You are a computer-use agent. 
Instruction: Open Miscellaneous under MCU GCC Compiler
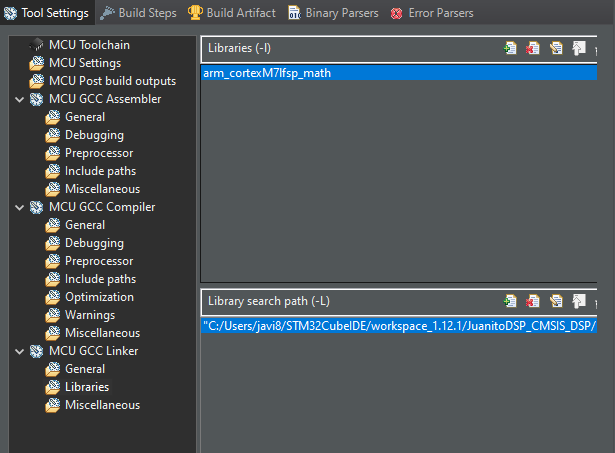click(102, 333)
